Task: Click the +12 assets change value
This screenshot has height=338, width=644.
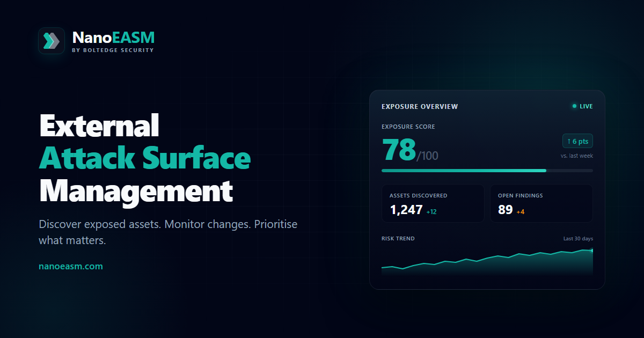Action: click(431, 212)
